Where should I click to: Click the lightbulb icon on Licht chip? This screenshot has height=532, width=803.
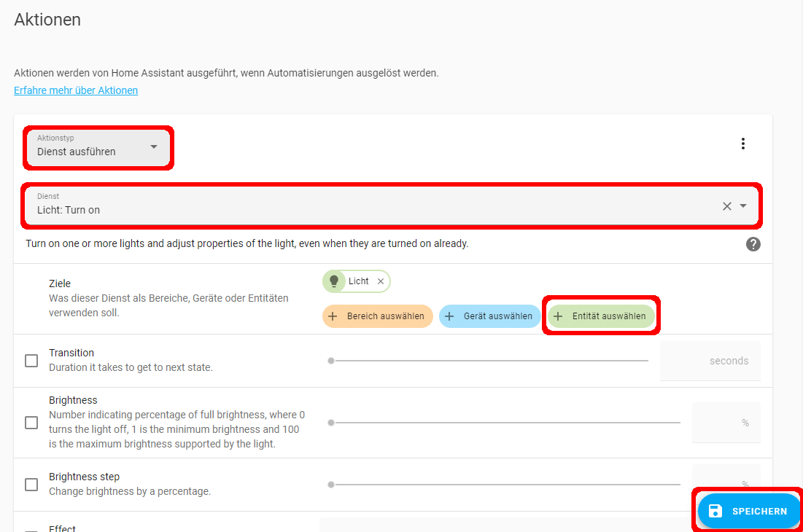[x=334, y=281]
